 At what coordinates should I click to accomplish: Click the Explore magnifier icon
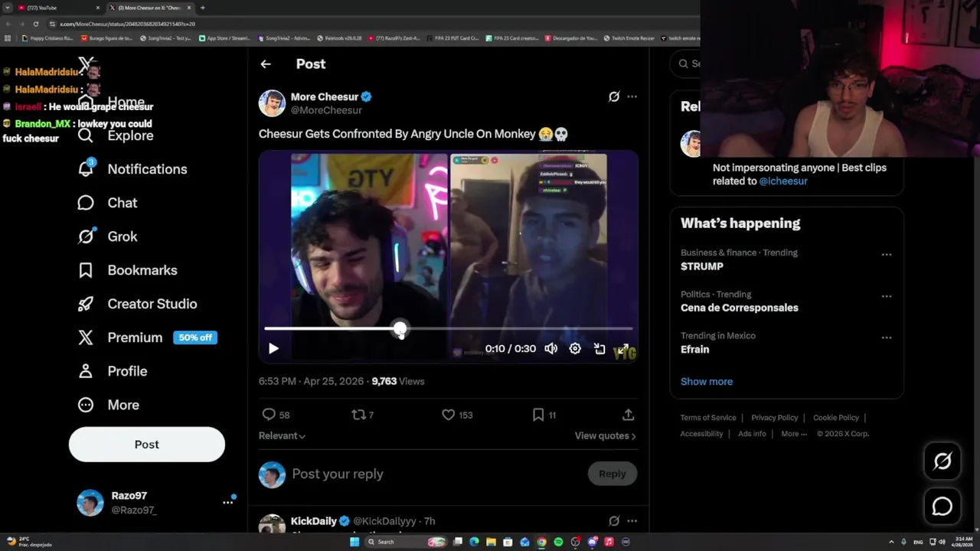86,135
